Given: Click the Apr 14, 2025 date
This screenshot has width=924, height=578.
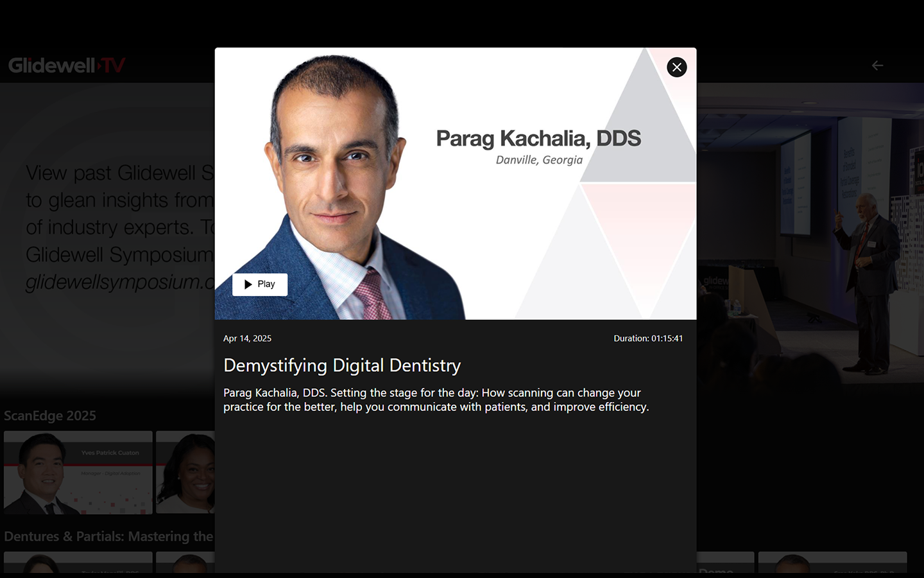Looking at the screenshot, I should (x=247, y=338).
